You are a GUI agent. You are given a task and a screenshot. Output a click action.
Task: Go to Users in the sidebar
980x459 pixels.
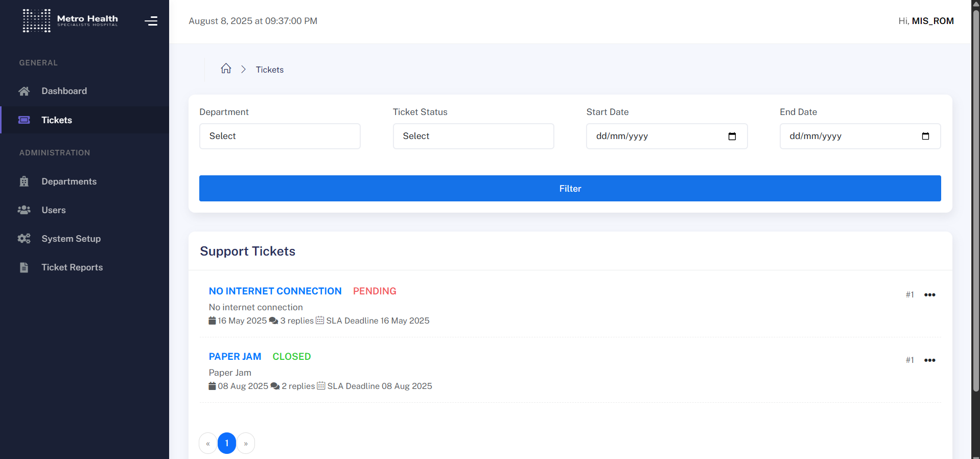click(54, 210)
